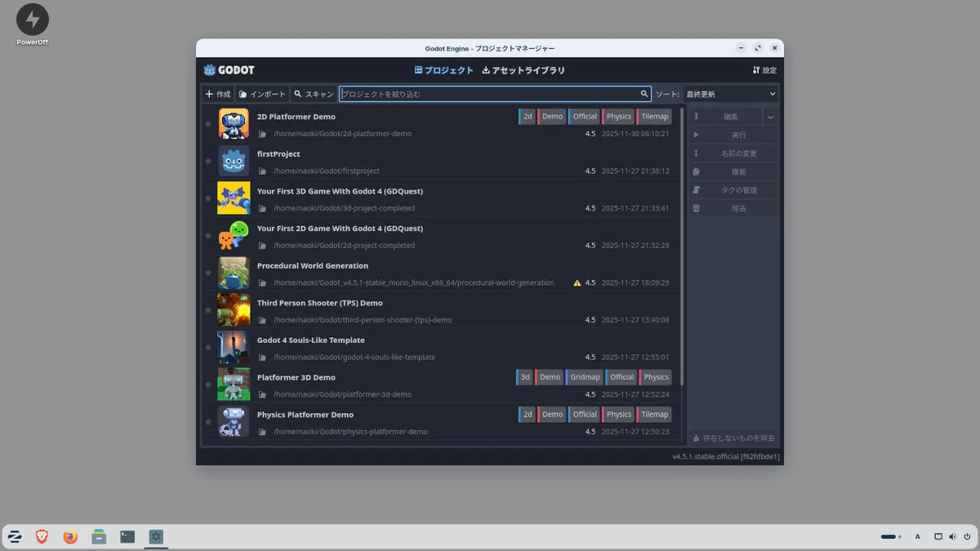The width and height of the screenshot is (980, 551).
Task: Click the Demo tag on Physics Platformer Demo
Action: [551, 415]
